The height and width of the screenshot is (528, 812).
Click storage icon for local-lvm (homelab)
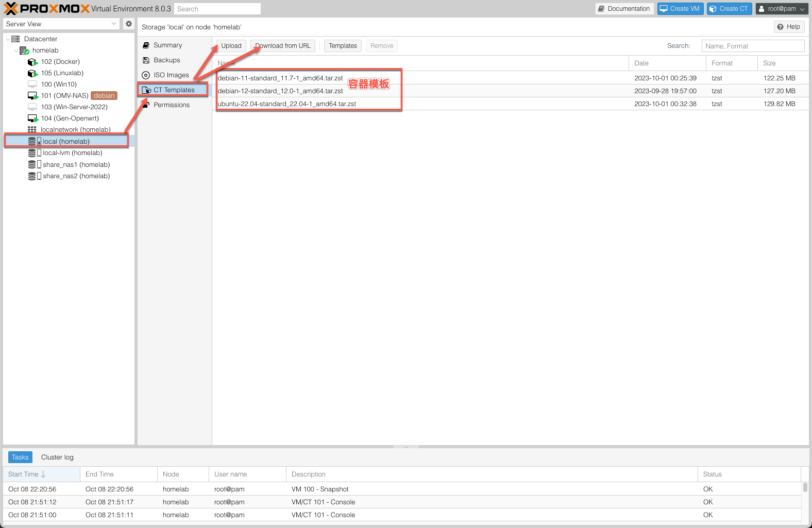[x=35, y=153]
